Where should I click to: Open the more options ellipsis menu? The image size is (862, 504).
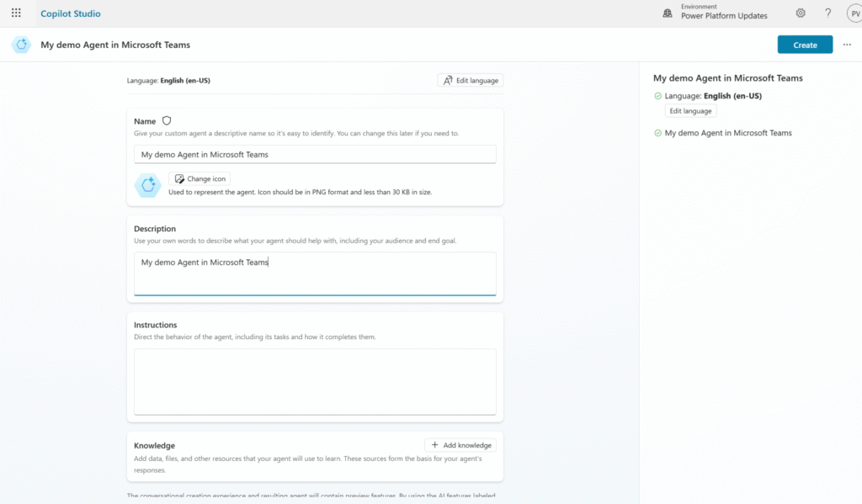(847, 45)
